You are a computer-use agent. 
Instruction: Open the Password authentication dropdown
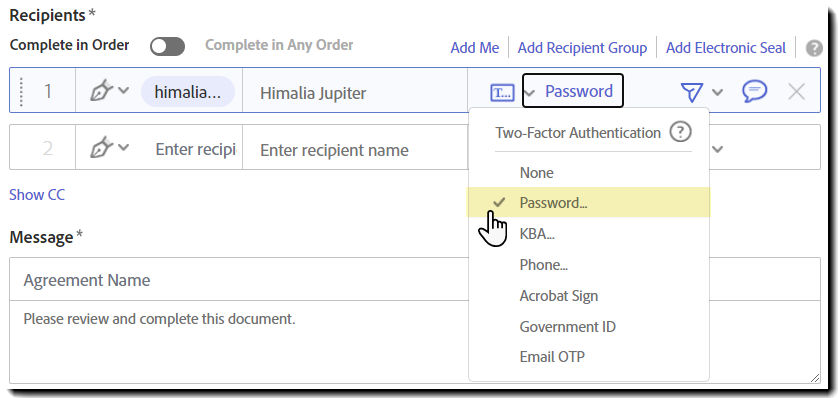click(572, 91)
